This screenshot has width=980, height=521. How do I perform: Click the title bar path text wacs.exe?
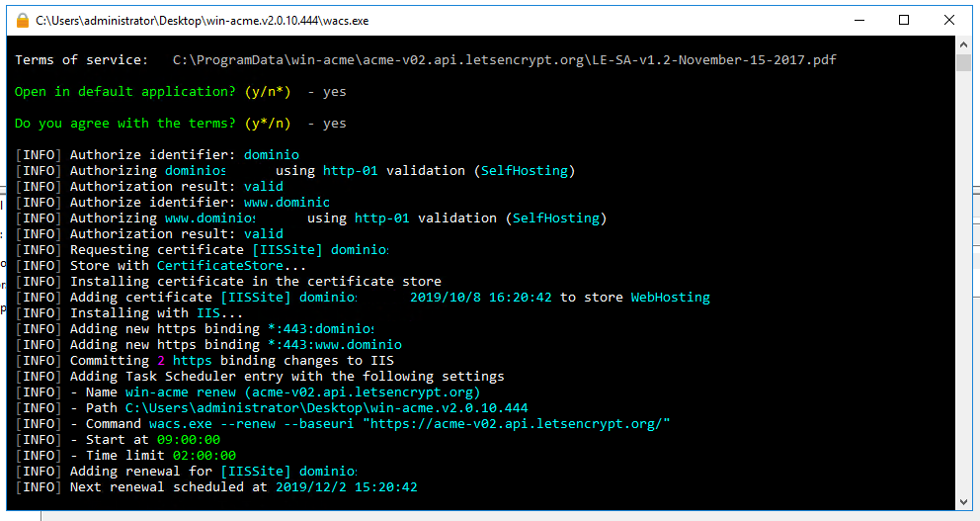(x=202, y=21)
